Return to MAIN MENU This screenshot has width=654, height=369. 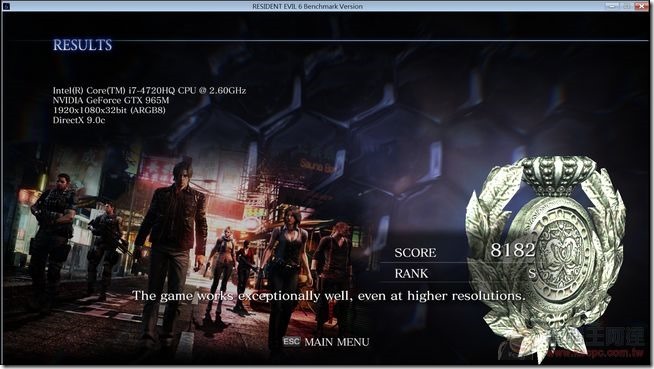point(337,342)
